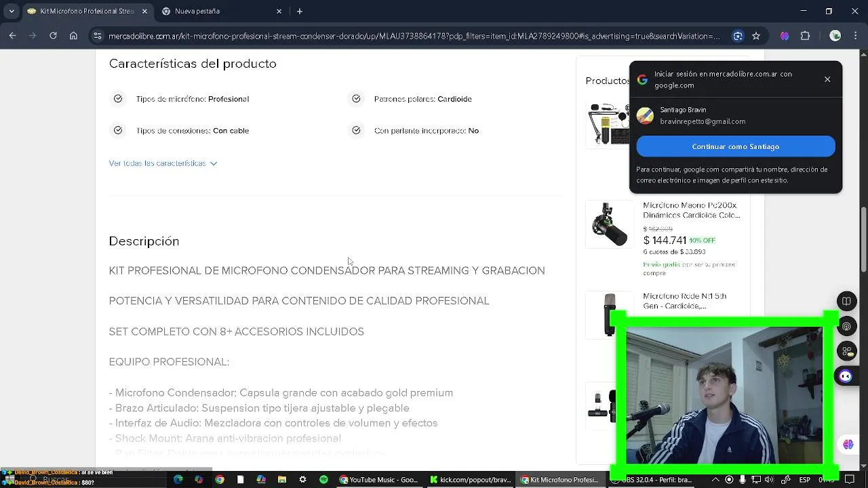
Task: Open the browser home page
Action: coord(73,36)
